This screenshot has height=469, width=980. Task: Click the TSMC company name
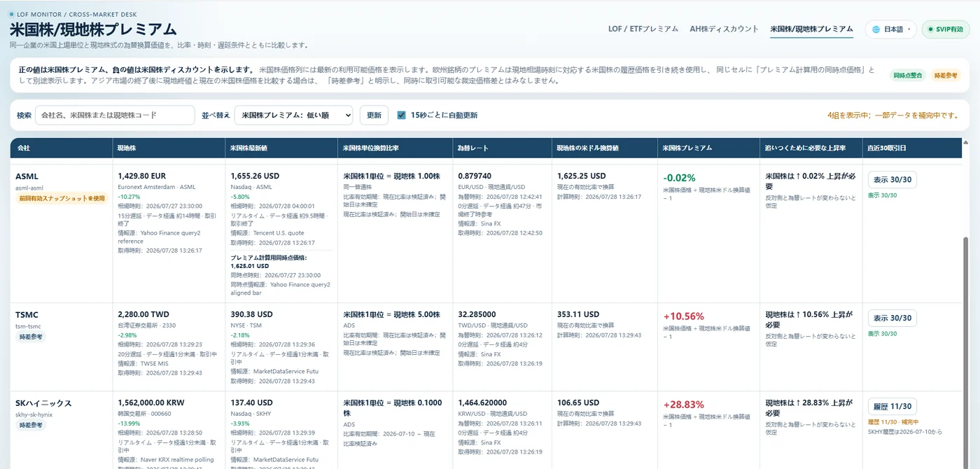[27, 315]
